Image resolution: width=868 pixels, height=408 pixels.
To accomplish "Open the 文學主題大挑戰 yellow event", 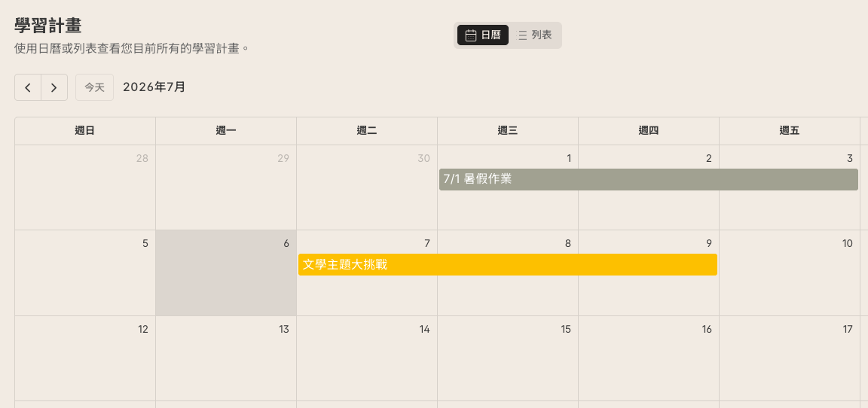I will [508, 265].
